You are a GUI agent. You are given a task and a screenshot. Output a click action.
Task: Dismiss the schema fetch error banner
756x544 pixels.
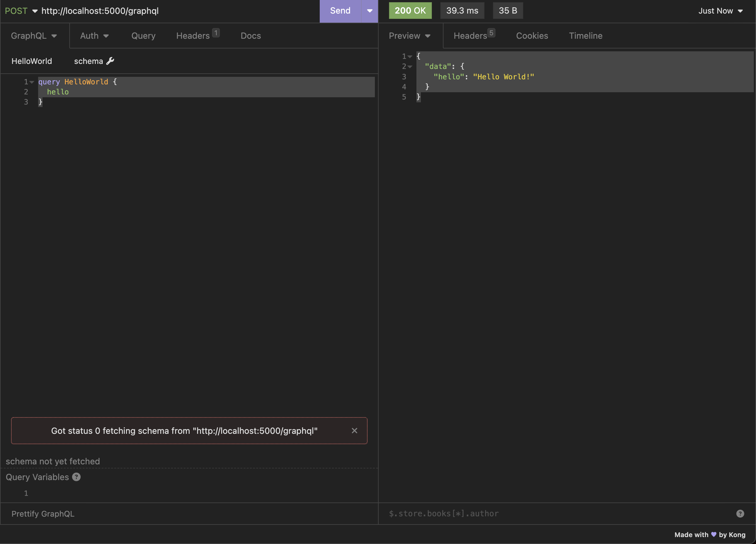click(354, 431)
